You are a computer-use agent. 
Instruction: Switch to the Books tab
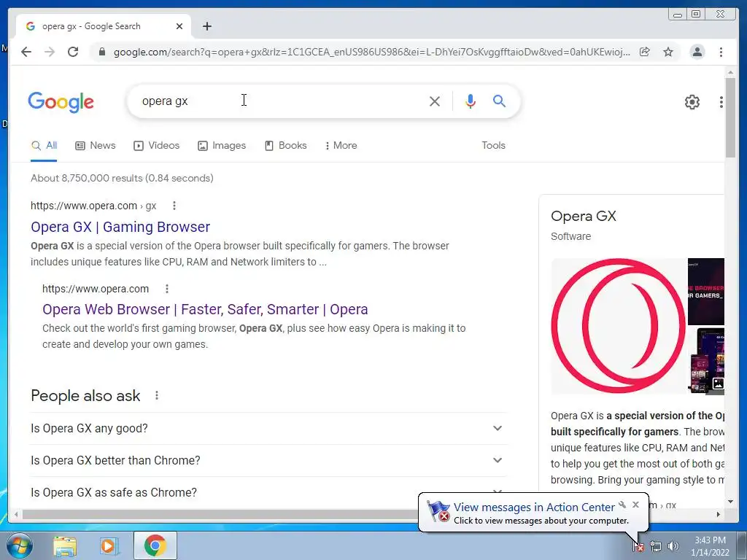[x=285, y=145]
